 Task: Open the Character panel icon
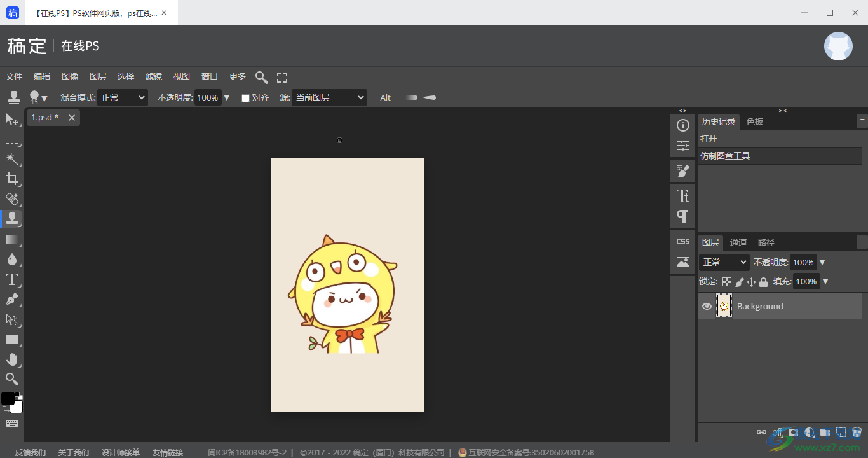coord(683,195)
